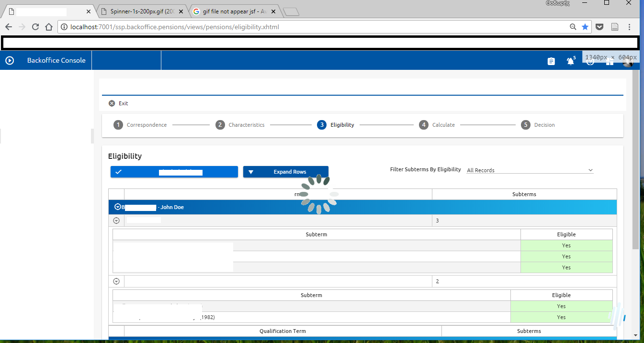644x343 pixels.
Task: Click the browser home icon
Action: [49, 27]
